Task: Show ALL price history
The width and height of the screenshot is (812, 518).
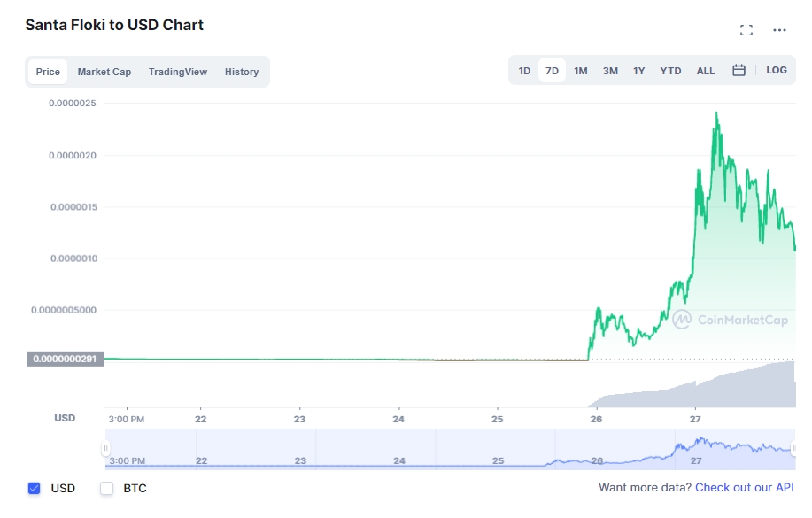Action: [706, 71]
